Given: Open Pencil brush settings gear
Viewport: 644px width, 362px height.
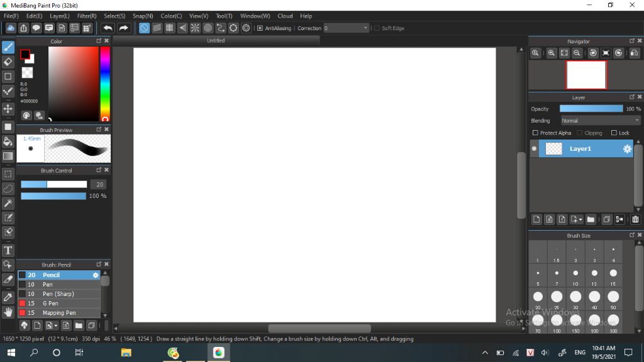Looking at the screenshot, I should tap(96, 275).
